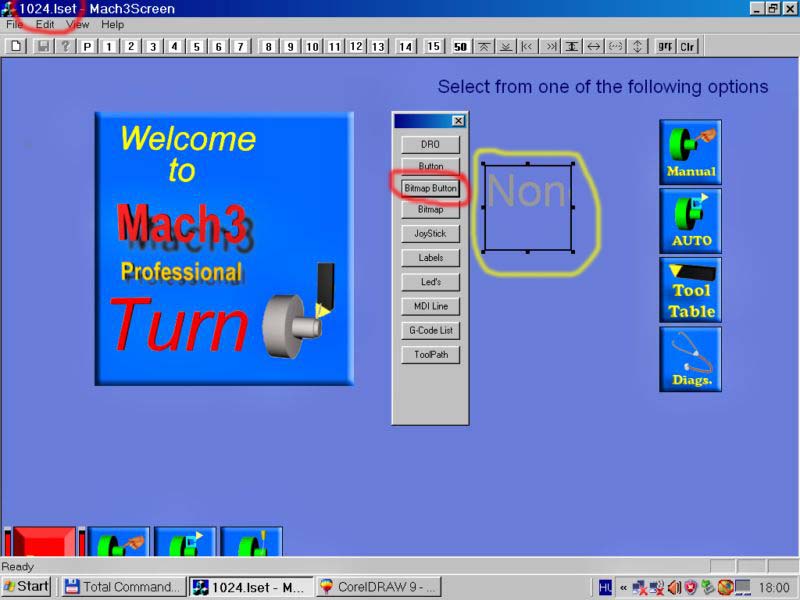Close the control palette window
This screenshot has height=600, width=800.
pyautogui.click(x=458, y=120)
